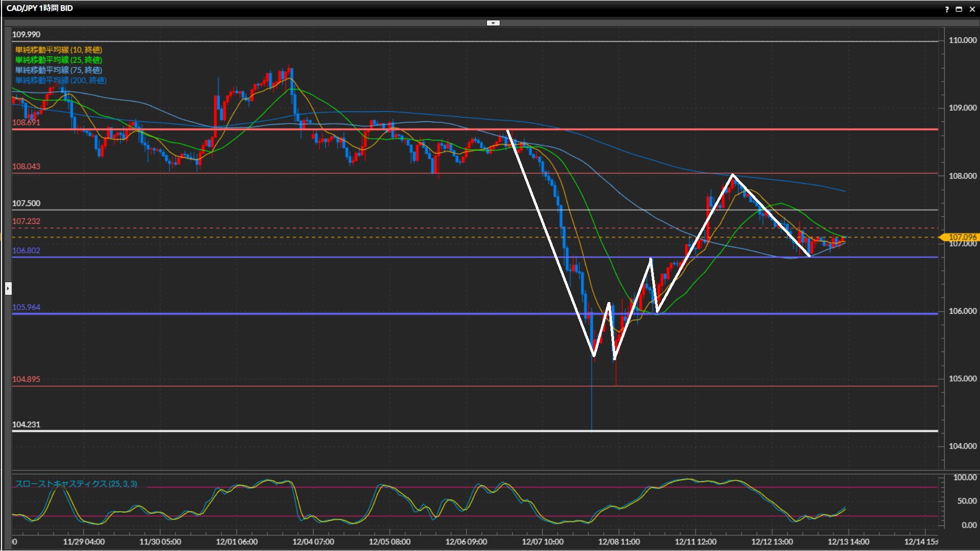Click the 12/08 11:00 time axis label
This screenshot has width=980, height=551.
tap(619, 542)
